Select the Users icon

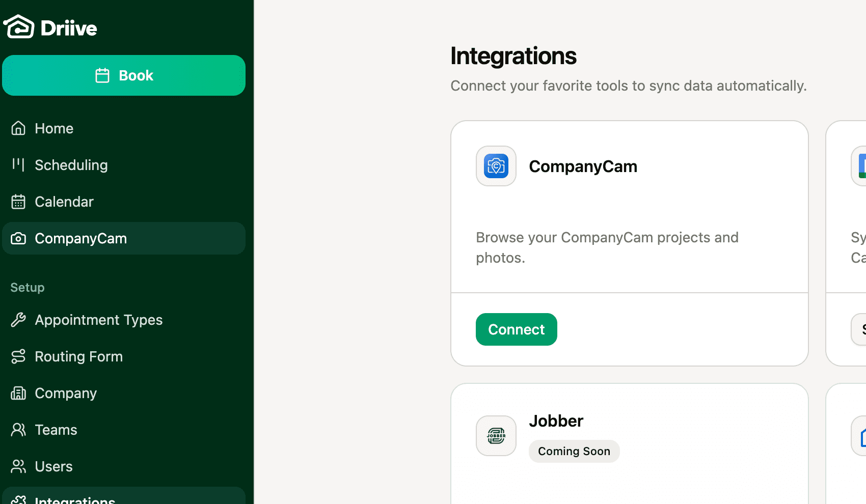coord(18,466)
